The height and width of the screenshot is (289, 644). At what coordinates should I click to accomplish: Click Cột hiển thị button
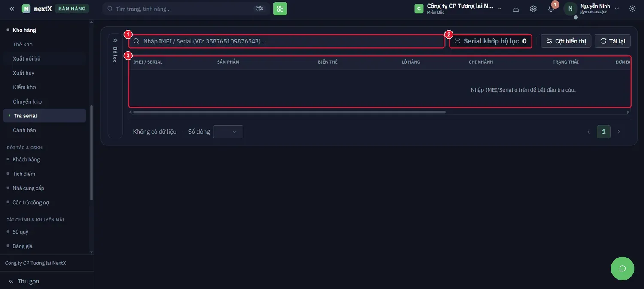566,41
